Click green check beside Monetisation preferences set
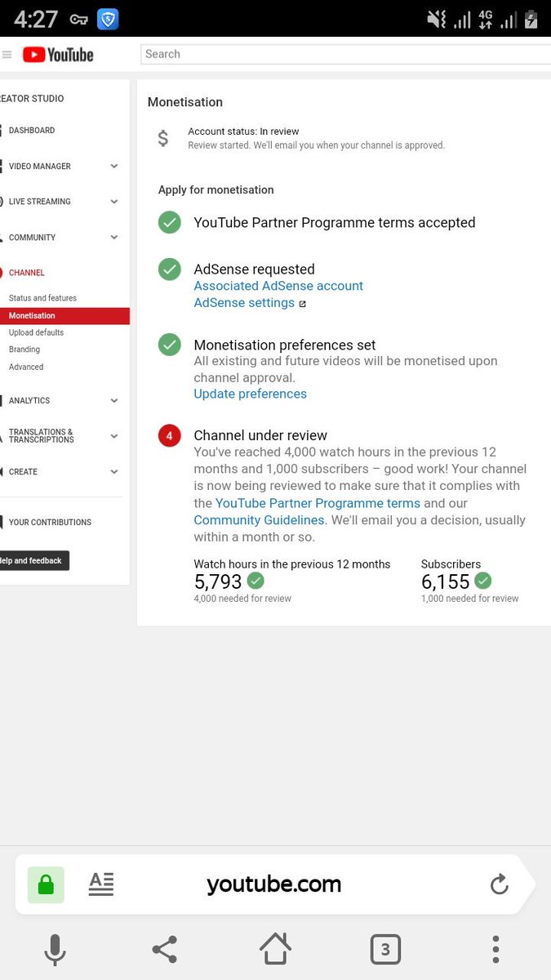 [x=170, y=345]
